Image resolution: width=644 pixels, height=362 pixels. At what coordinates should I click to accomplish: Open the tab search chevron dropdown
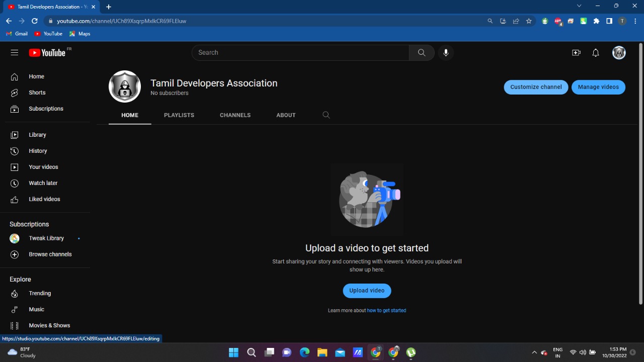(x=579, y=6)
